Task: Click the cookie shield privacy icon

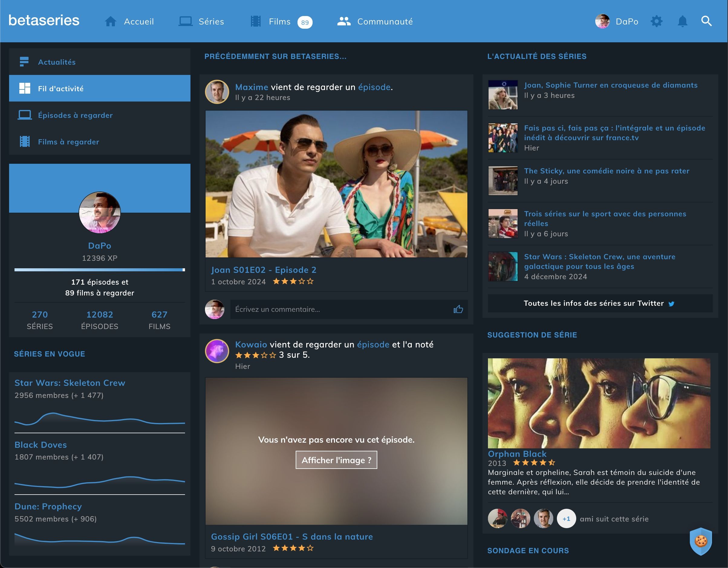Action: point(701,541)
